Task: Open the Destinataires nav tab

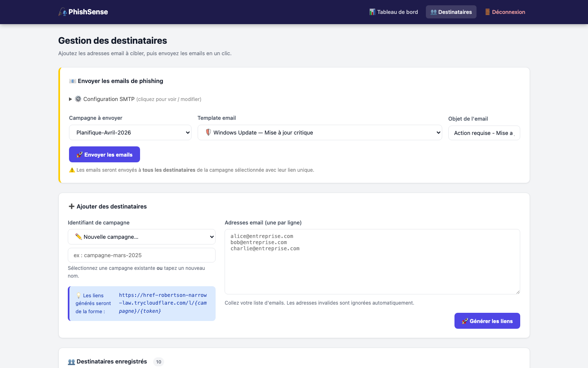Action: pos(451,12)
